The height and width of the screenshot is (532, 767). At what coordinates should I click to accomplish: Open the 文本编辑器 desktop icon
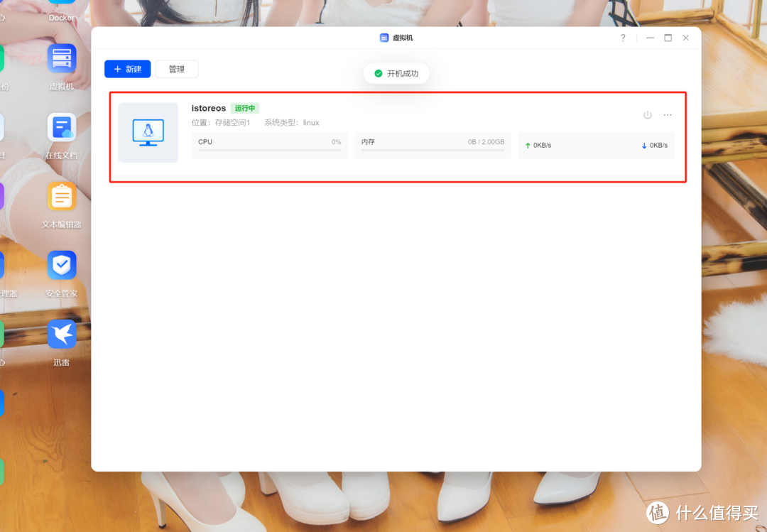[x=62, y=197]
